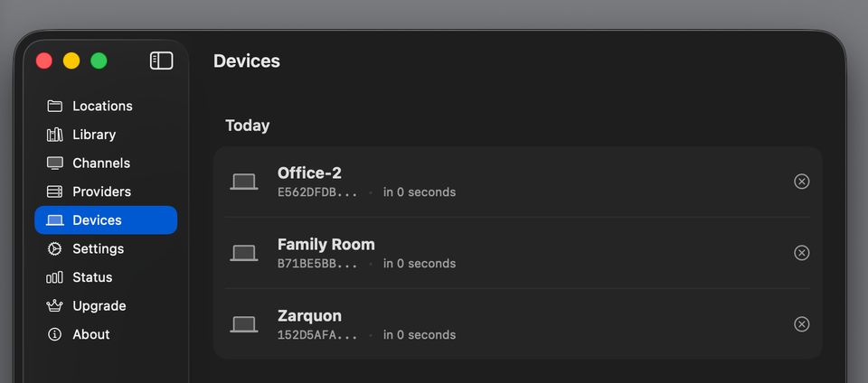Click the Providers server icon
The height and width of the screenshot is (383, 868).
[x=55, y=191]
